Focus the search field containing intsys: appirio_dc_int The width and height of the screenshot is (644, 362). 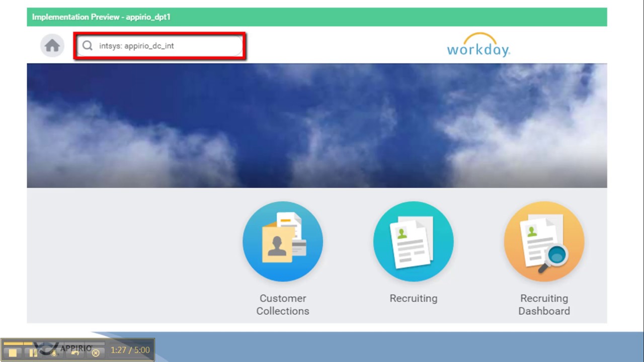tap(160, 46)
